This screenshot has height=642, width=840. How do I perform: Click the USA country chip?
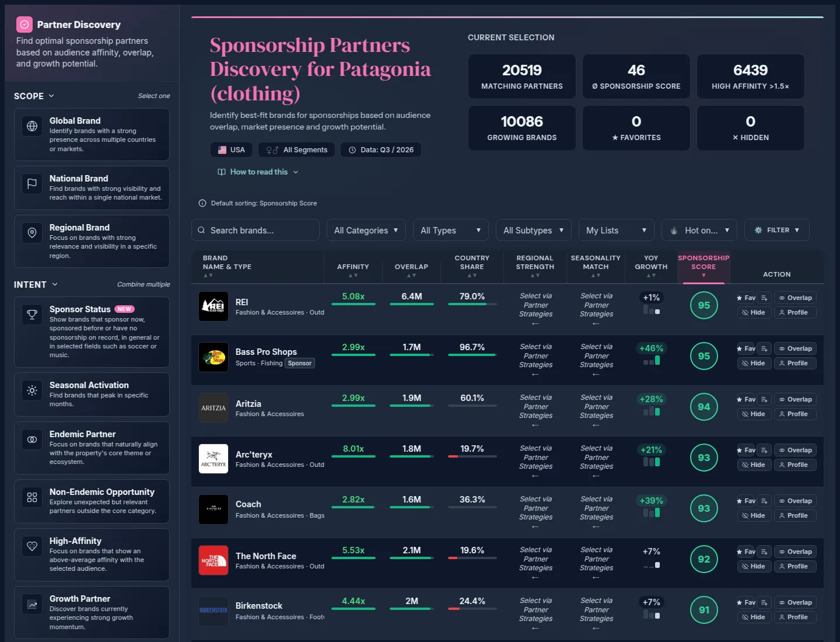coord(232,150)
